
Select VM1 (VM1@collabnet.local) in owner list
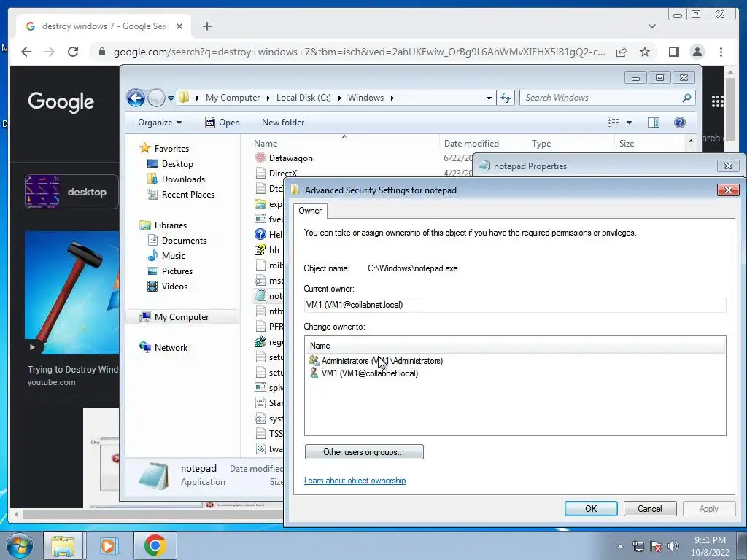pos(369,373)
